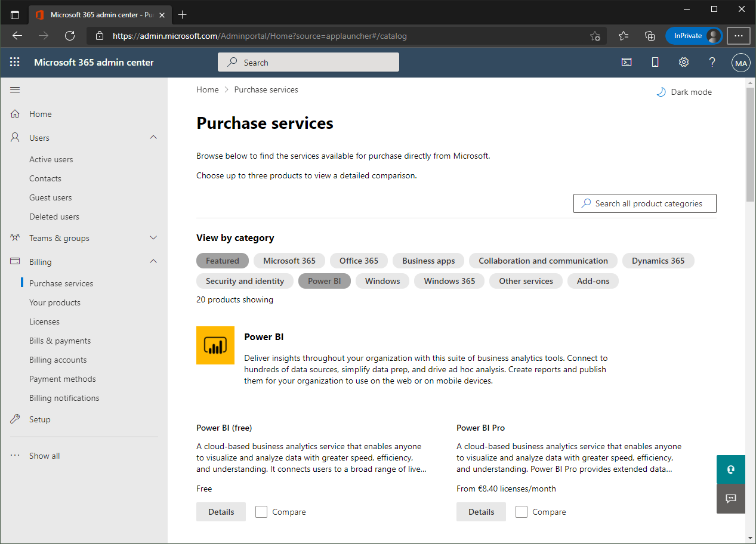Open the Settings gear in the top bar
The height and width of the screenshot is (544, 756).
point(683,62)
